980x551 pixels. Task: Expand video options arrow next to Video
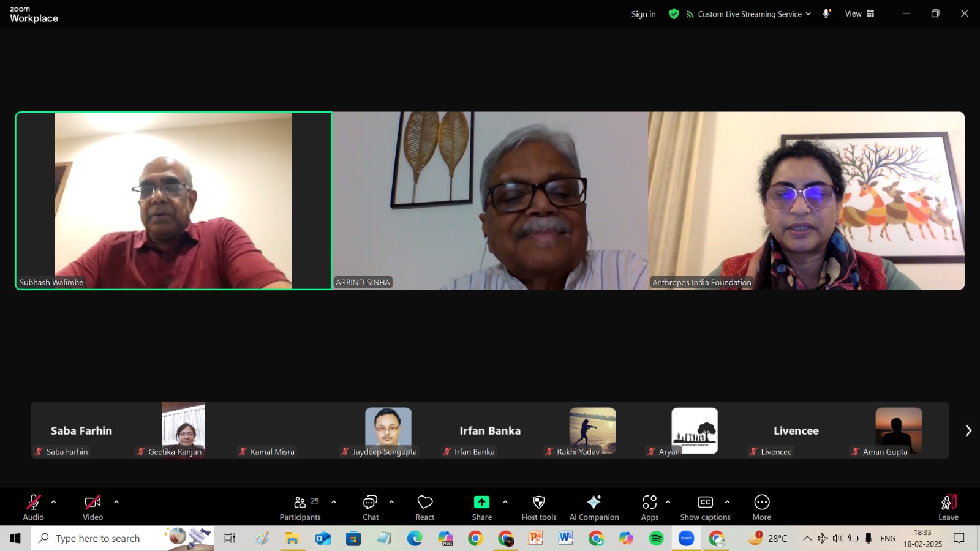point(116,502)
